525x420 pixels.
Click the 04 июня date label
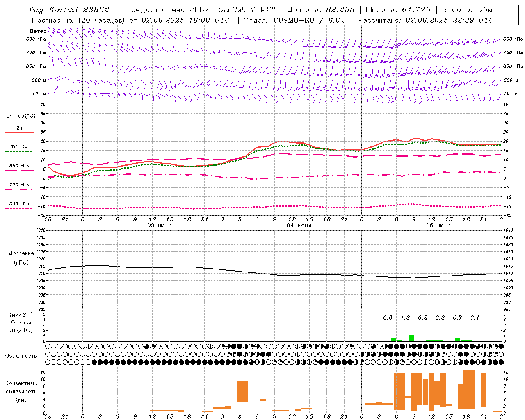click(299, 225)
